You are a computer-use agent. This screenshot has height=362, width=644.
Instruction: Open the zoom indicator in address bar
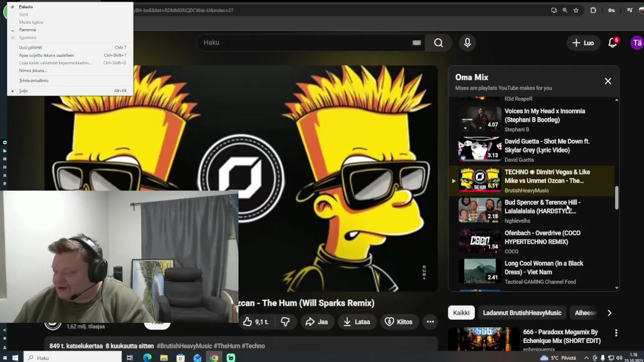565,10
